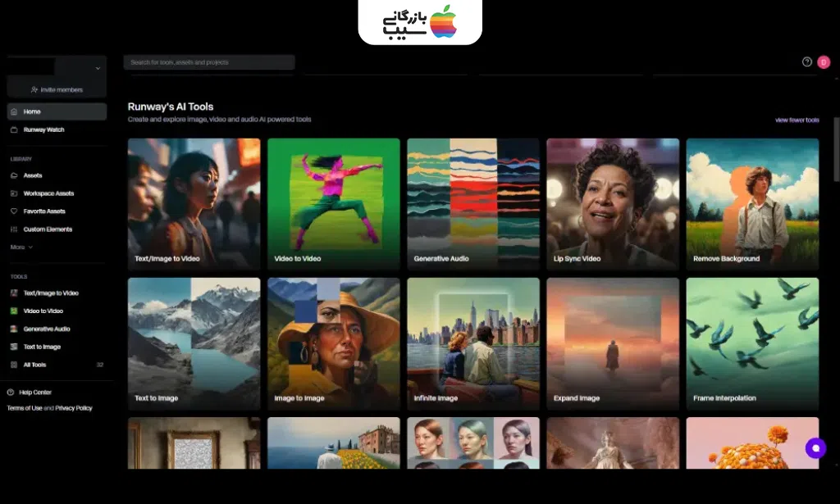Viewport: 840px width, 504px height.
Task: Open All Tools in sidebar
Action: pyautogui.click(x=57, y=365)
